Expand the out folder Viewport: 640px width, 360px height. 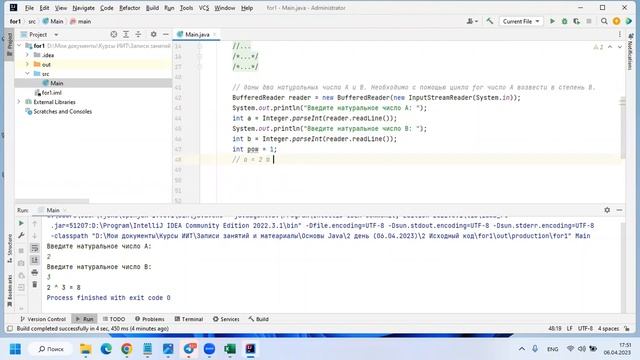click(x=27, y=64)
